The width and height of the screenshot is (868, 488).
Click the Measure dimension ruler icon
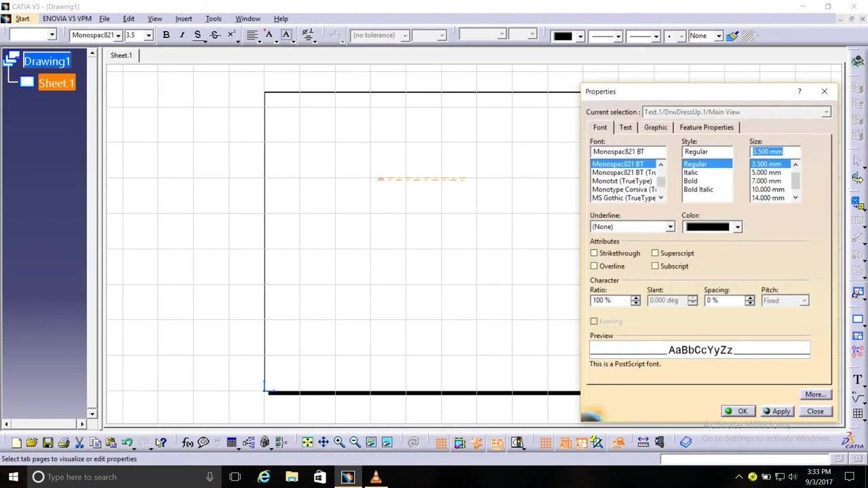tap(644, 443)
